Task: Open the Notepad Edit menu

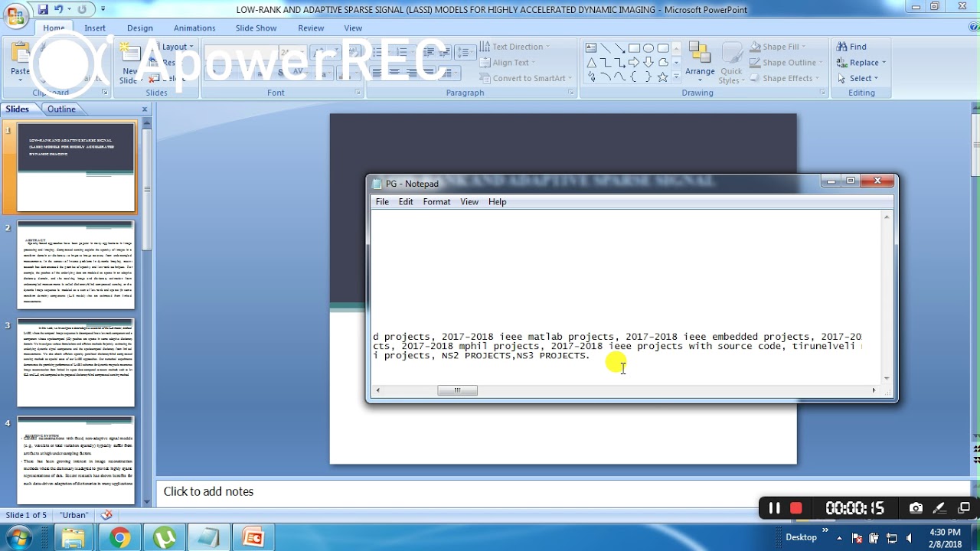Action: pyautogui.click(x=406, y=202)
